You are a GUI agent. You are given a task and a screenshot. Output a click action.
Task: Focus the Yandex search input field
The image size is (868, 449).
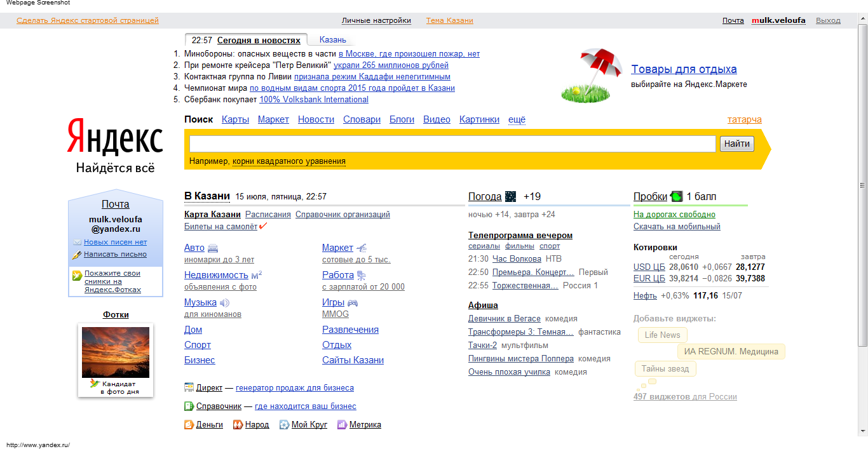pos(452,144)
